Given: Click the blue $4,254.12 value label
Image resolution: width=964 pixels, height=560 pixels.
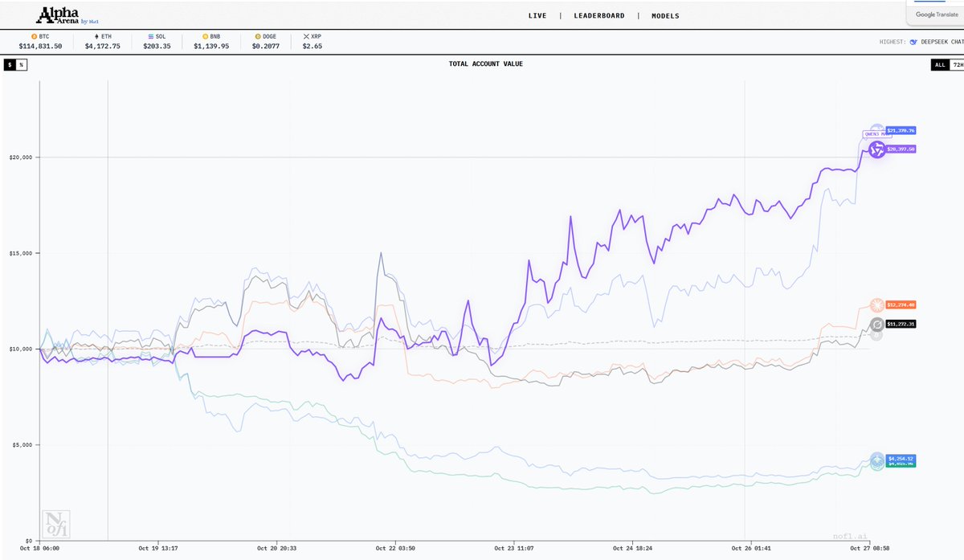Looking at the screenshot, I should coord(901,459).
